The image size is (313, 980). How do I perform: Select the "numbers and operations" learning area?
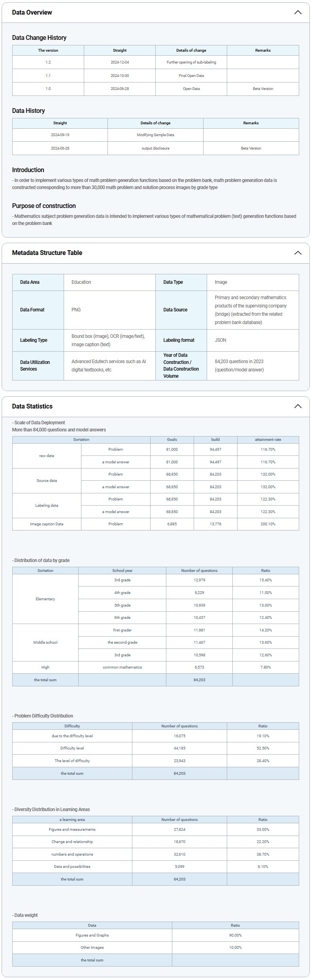pyautogui.click(x=72, y=854)
